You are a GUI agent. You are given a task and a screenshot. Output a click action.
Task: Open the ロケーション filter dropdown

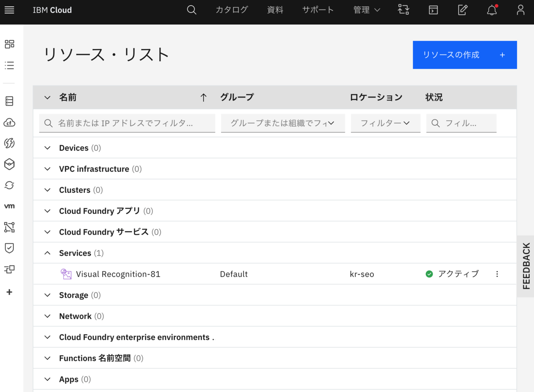[385, 123]
